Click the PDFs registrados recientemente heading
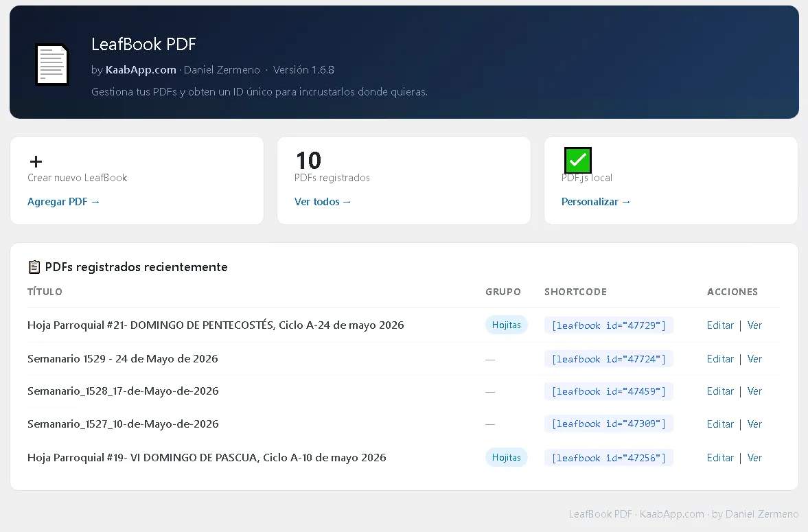This screenshot has height=532, width=808. 136,267
